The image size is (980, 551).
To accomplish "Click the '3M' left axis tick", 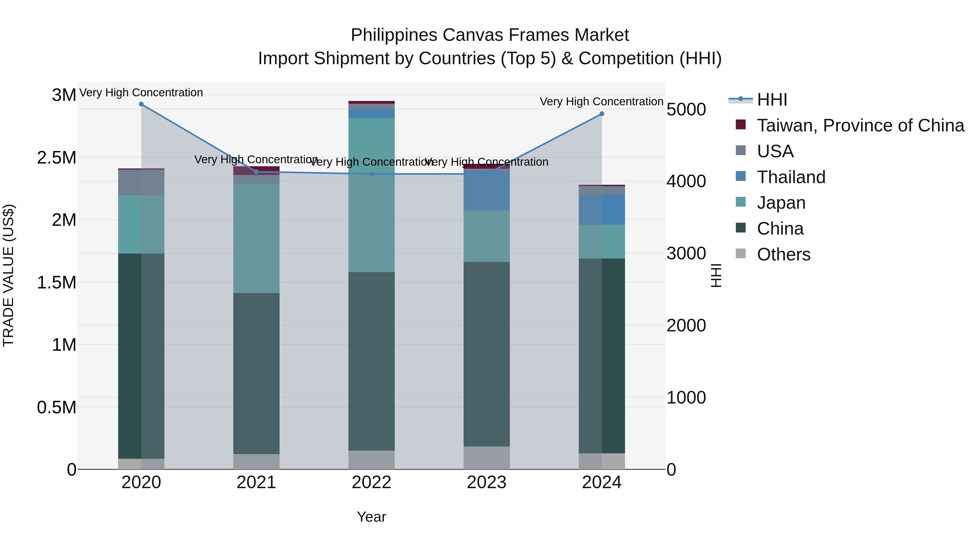I will [x=64, y=95].
